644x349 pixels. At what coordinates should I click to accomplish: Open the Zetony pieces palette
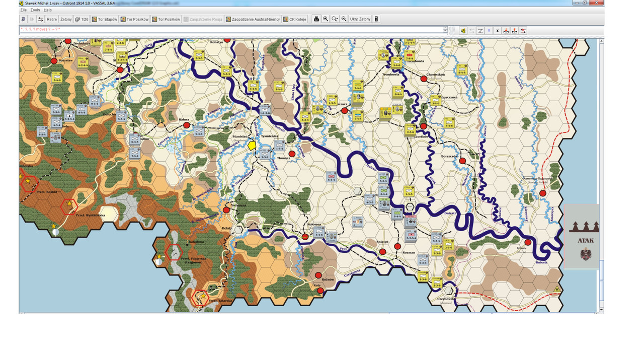point(66,19)
